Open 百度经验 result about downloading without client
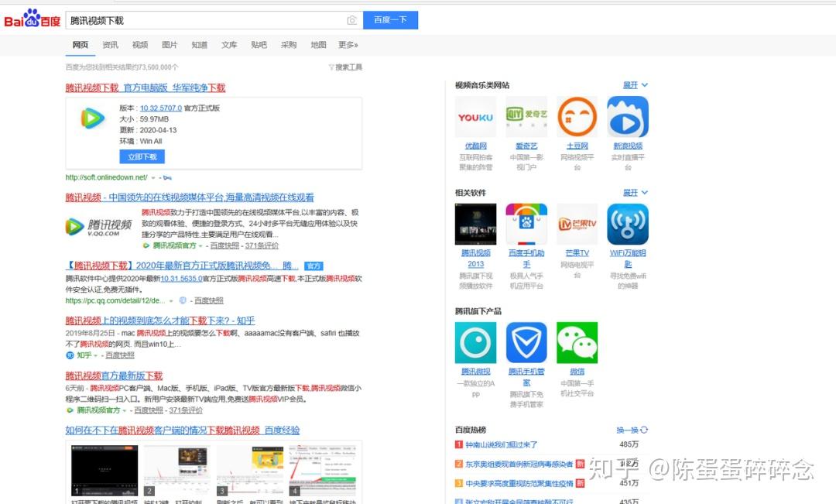 183,430
